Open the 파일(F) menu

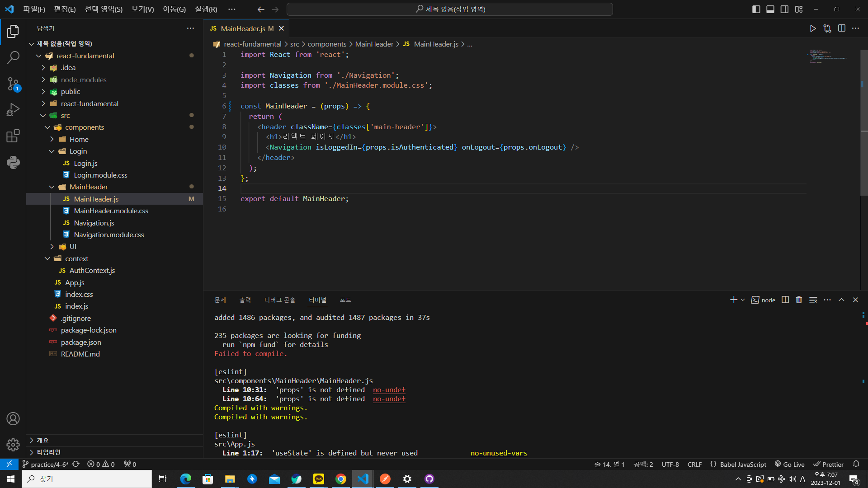pos(34,9)
